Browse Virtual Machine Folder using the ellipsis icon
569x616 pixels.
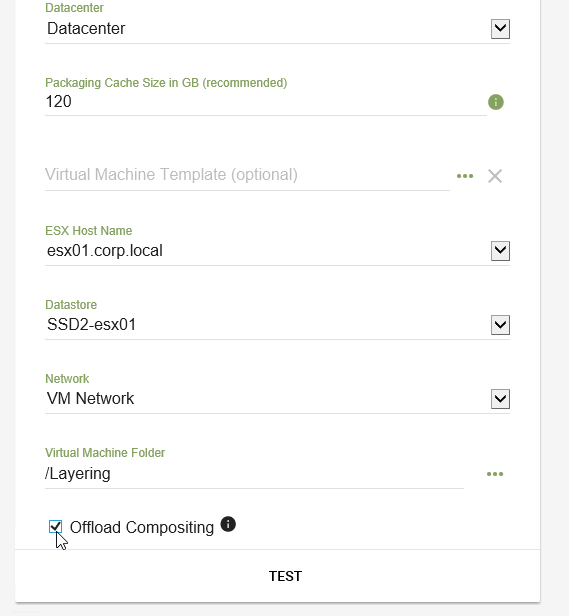point(495,474)
